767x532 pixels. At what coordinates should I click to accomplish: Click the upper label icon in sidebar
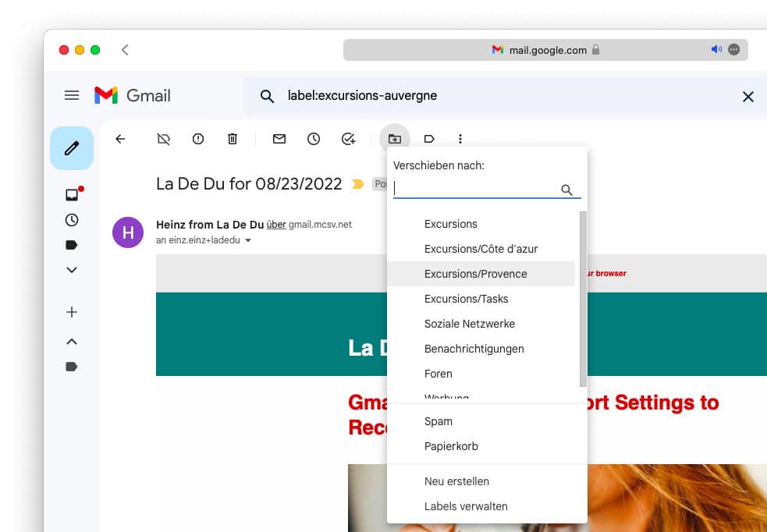(72, 245)
